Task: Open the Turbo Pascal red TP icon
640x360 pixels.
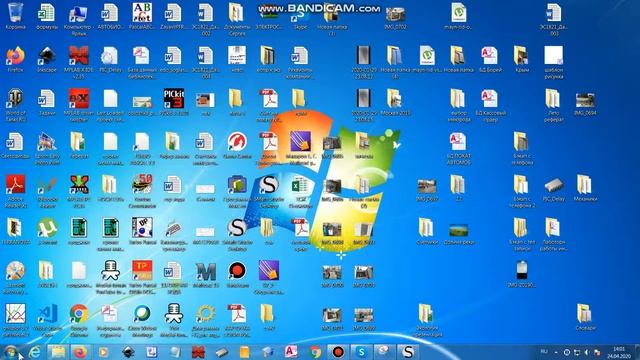Action: pos(142,271)
